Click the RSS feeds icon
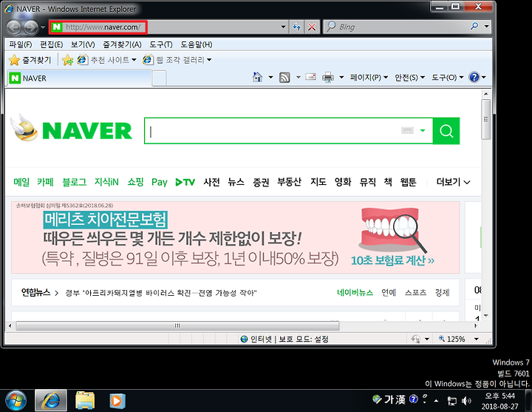532x412 pixels. pos(284,78)
